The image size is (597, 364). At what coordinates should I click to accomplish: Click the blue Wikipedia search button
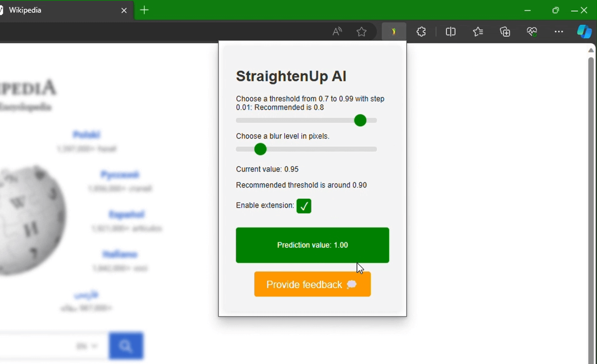pyautogui.click(x=126, y=346)
